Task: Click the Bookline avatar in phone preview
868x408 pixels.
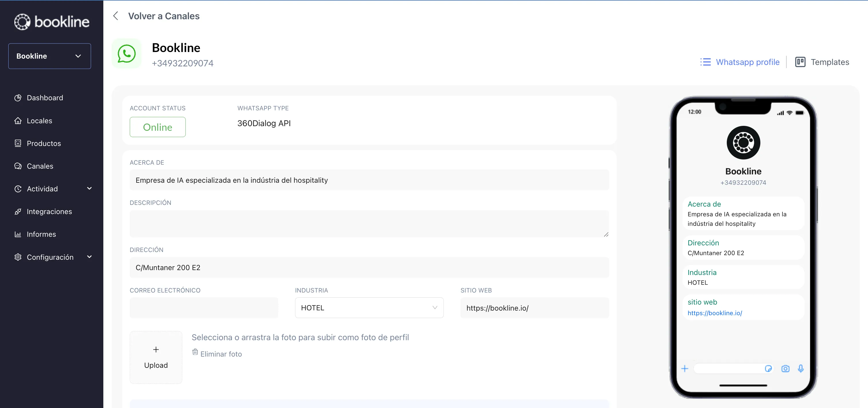Action: (x=743, y=143)
